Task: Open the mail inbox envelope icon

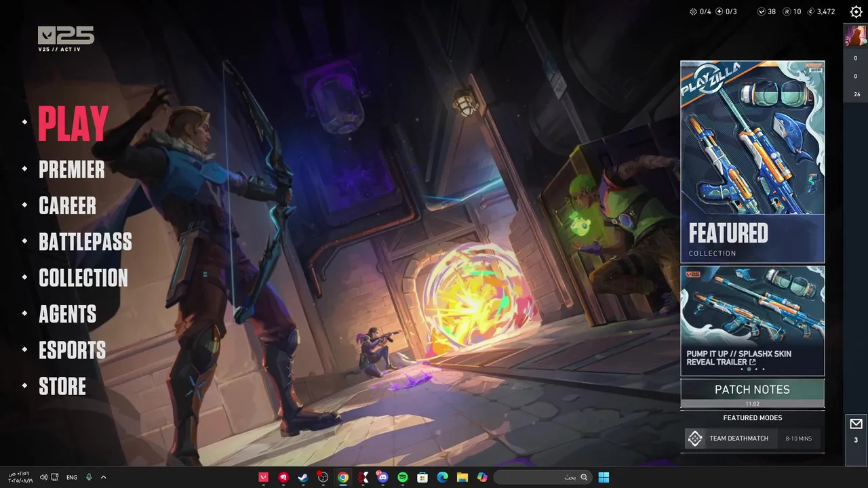Action: coord(856,424)
